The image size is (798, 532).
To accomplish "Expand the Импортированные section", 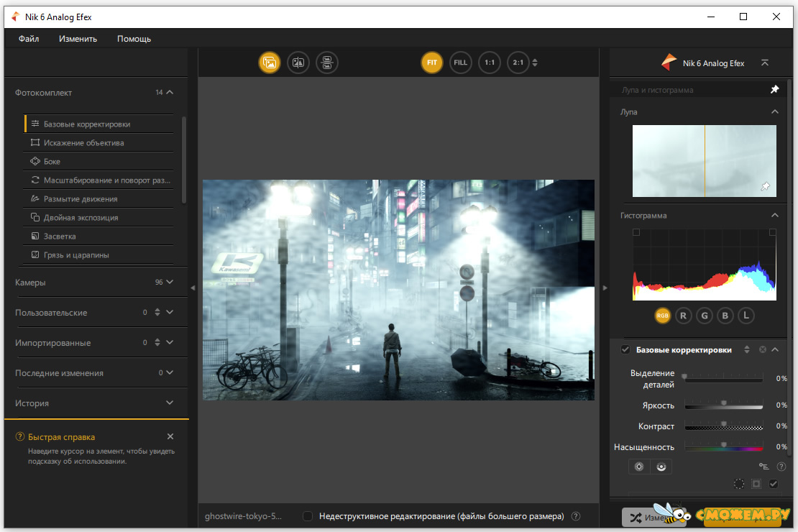I will 170,342.
